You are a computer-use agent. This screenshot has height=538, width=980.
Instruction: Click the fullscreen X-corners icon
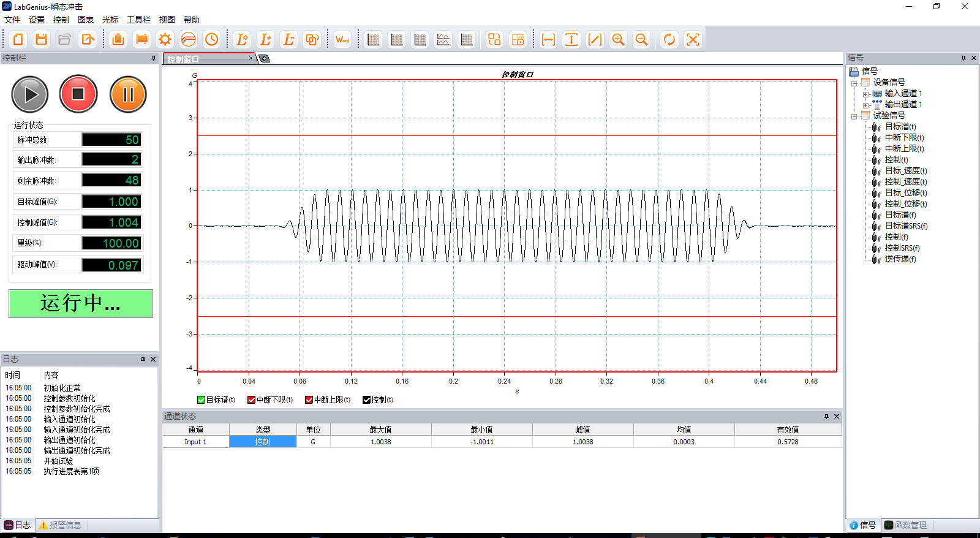pyautogui.click(x=693, y=40)
